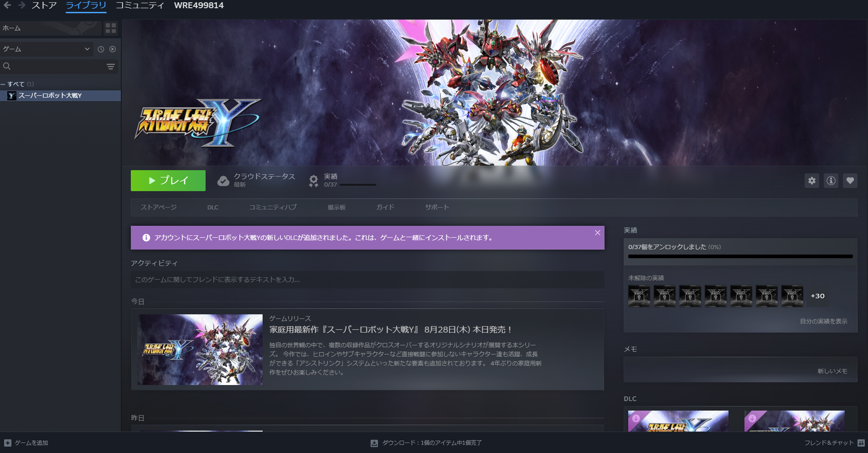868x453 pixels.
Task: Open the second DLC thumbnail
Action: pyautogui.click(x=795, y=421)
